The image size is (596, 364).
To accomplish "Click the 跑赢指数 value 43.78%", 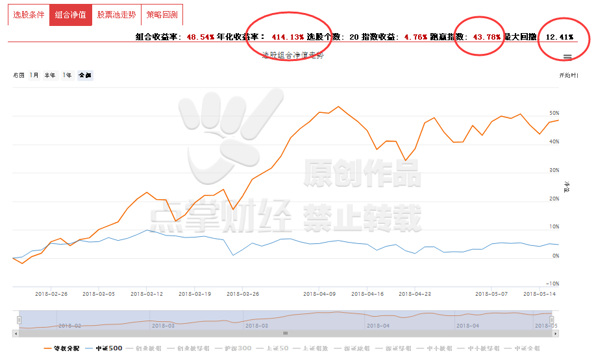I will [486, 37].
